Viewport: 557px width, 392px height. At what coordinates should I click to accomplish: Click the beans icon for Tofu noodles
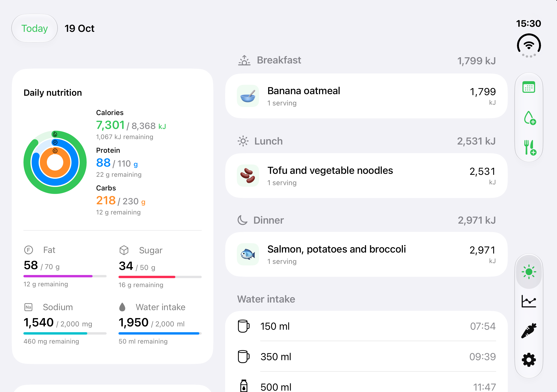point(248,175)
